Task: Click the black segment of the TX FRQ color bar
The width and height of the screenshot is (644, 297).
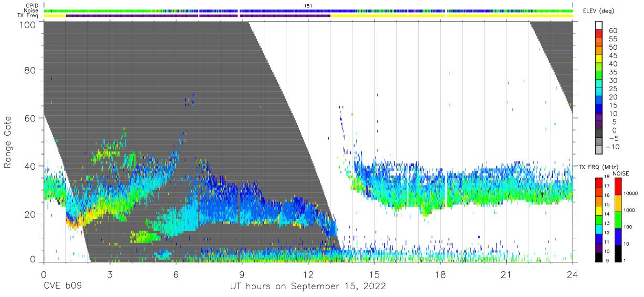Action: coord(598,257)
